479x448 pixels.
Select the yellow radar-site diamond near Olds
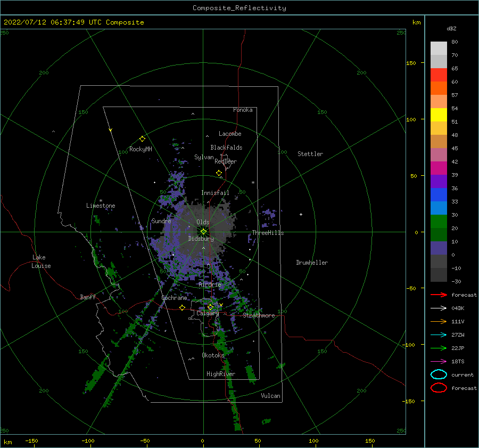pos(203,232)
